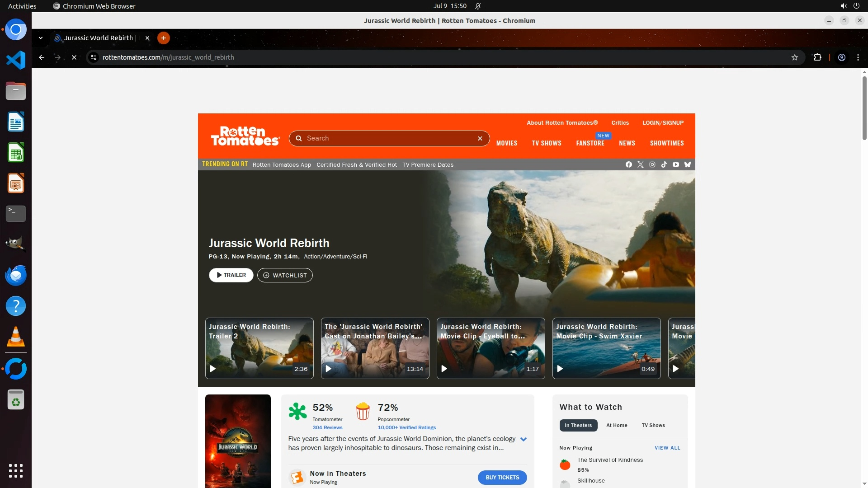This screenshot has width=868, height=488.
Task: Select the At Home filter
Action: pos(616,425)
